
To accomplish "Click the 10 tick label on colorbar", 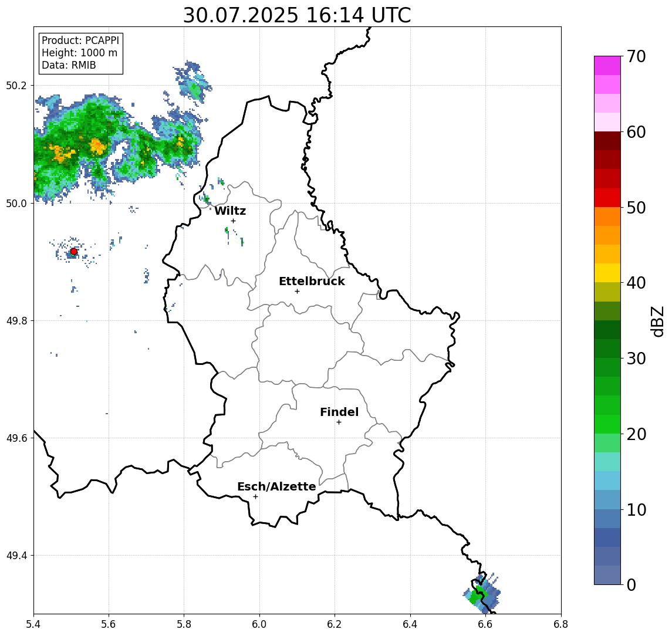I will tap(636, 510).
